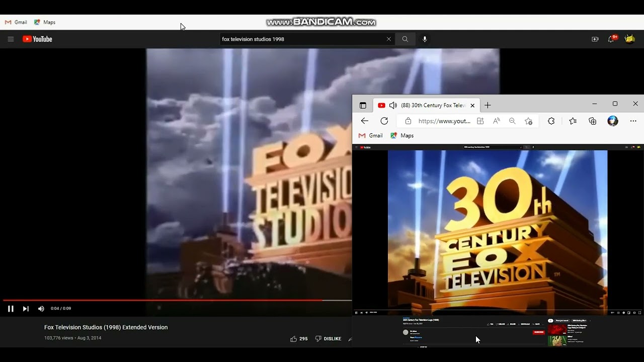Add this page to Edge favorites
Screen dimensions: 644x362
(528, 121)
